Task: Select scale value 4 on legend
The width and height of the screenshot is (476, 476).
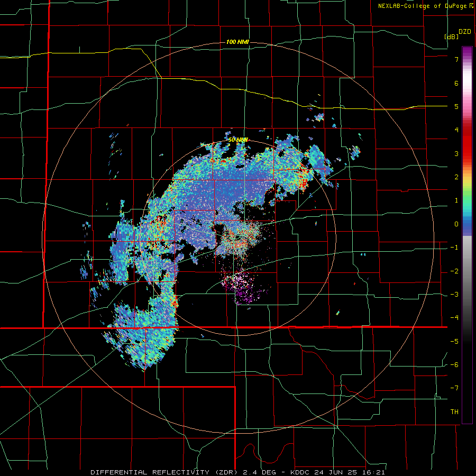Action: pyautogui.click(x=456, y=130)
